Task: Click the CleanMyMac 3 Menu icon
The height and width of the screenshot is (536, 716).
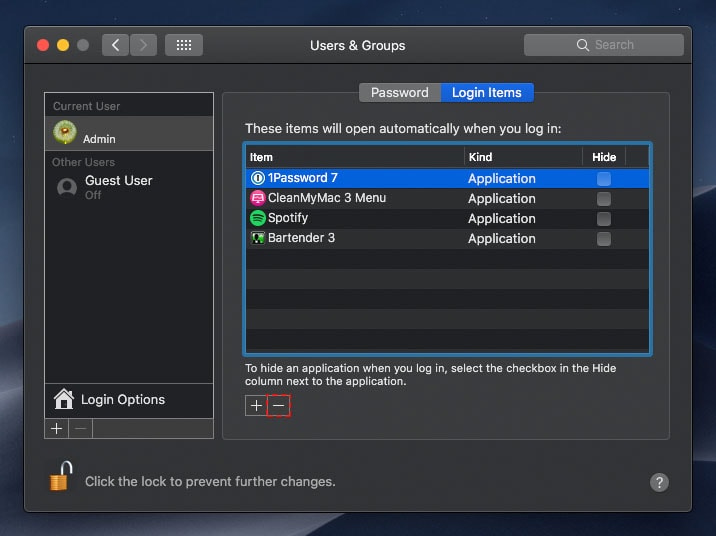Action: (257, 198)
